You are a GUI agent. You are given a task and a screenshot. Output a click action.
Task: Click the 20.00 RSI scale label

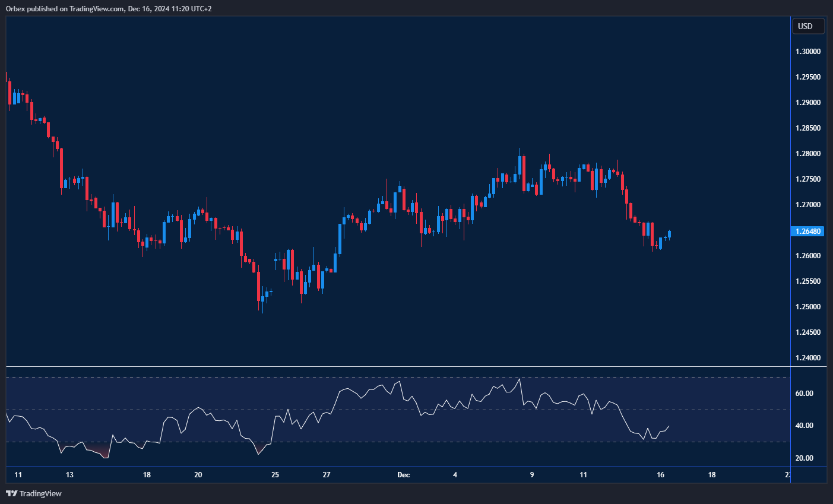(804, 458)
